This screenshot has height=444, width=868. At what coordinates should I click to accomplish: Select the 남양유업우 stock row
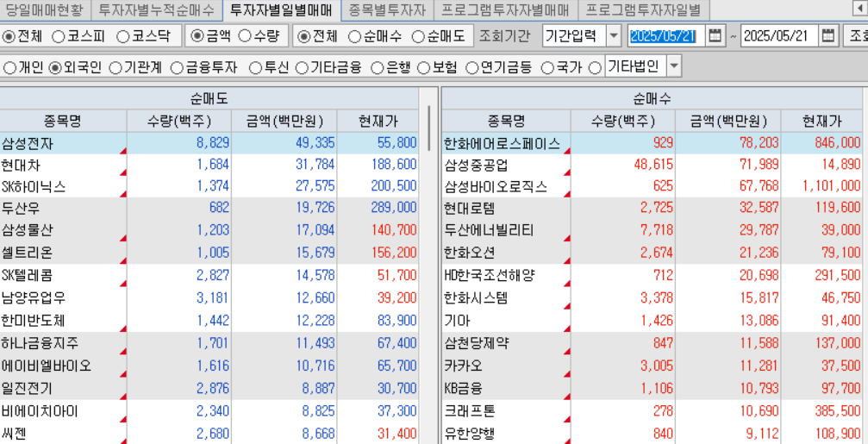pyautogui.click(x=209, y=297)
